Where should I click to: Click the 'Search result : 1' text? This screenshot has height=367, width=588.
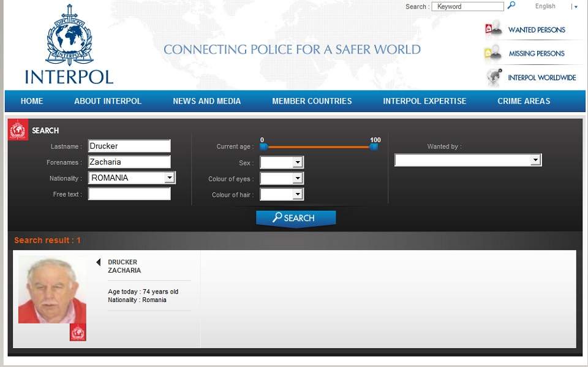point(47,240)
